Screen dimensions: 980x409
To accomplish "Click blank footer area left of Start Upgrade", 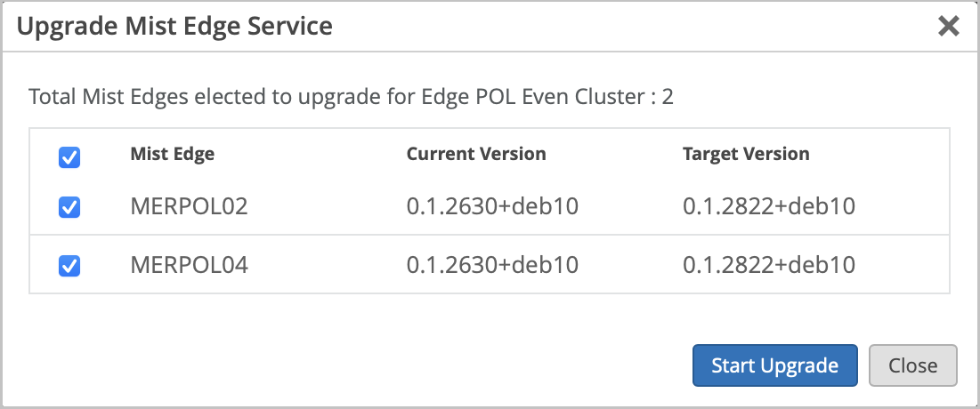I will [356, 365].
